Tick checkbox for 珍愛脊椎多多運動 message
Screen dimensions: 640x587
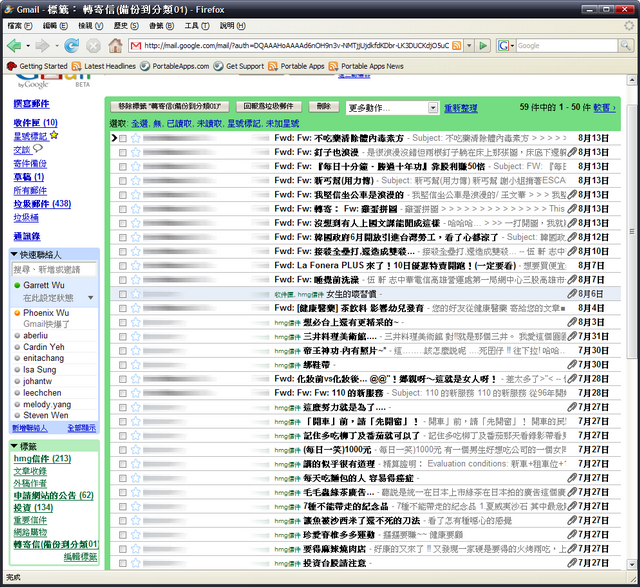click(x=122, y=535)
